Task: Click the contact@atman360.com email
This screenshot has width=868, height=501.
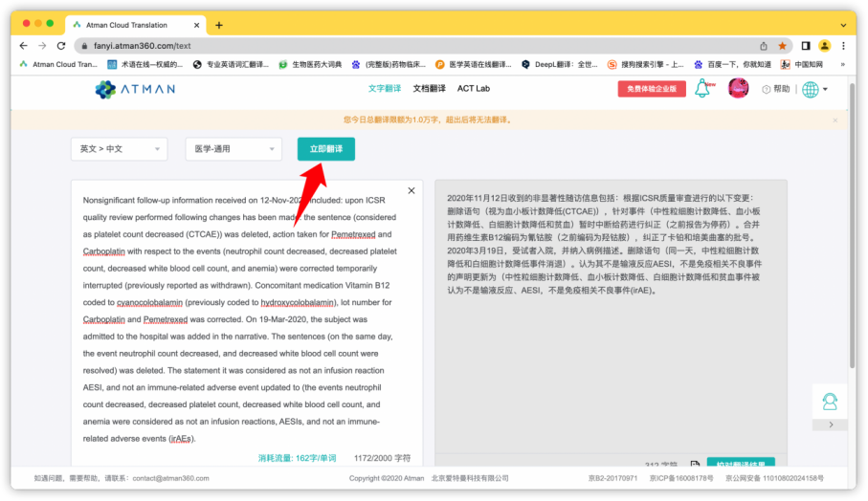Action: 170,478
